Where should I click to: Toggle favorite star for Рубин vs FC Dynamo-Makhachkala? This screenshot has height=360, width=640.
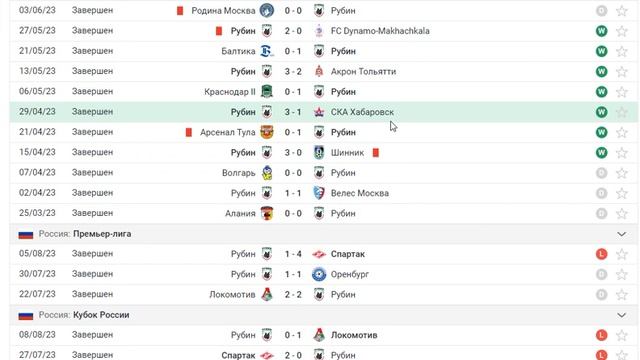pos(622,31)
